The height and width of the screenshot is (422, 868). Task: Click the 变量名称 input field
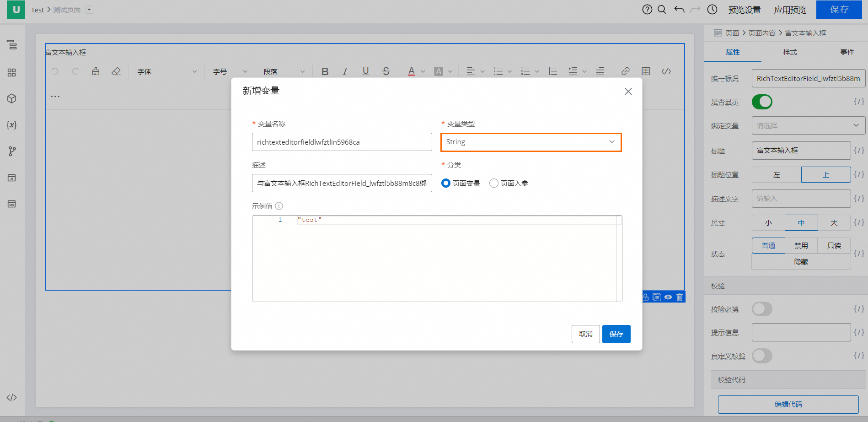pyautogui.click(x=342, y=142)
